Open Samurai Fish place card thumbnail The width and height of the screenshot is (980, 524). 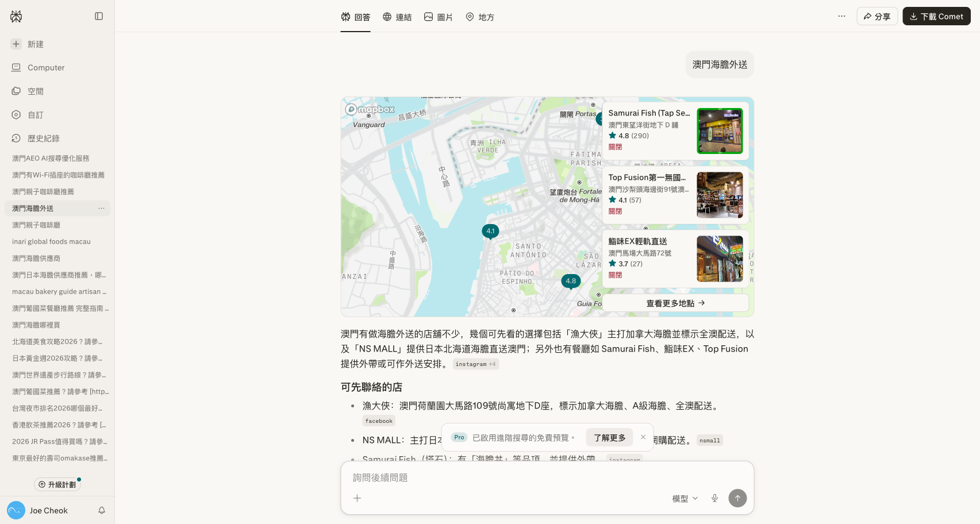click(x=720, y=131)
